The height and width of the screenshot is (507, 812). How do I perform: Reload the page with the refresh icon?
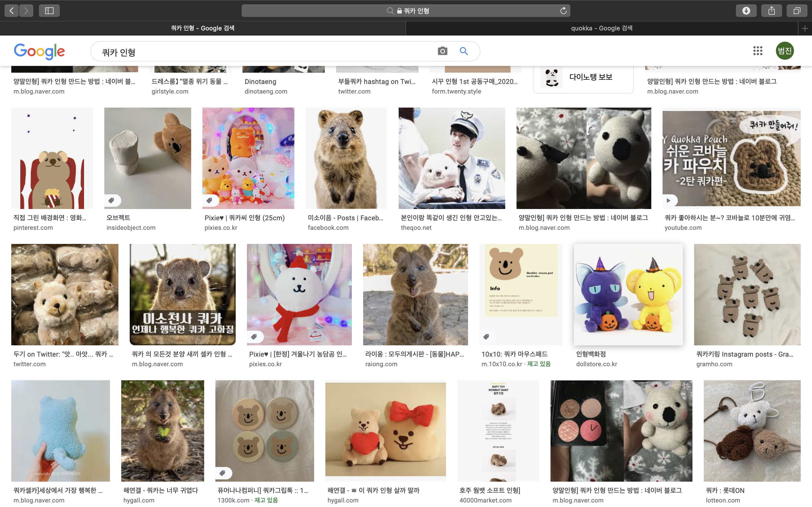pos(563,11)
